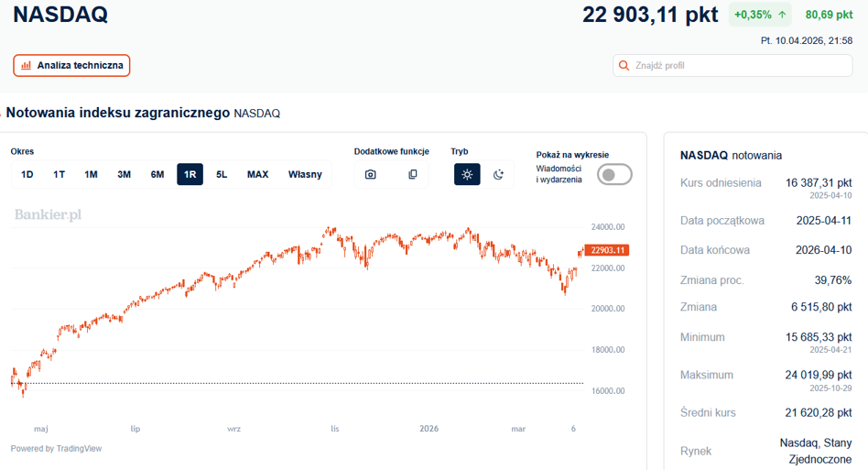This screenshot has height=470, width=868.
Task: Select the 6M period
Action: pos(157,174)
